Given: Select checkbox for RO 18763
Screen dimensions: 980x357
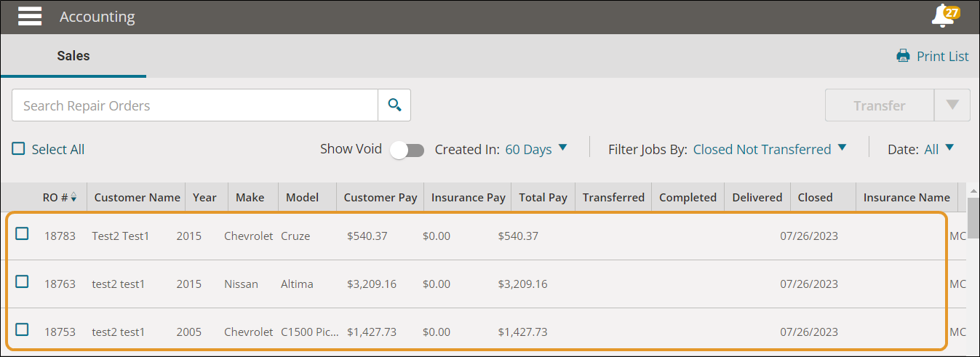Looking at the screenshot, I should point(22,282).
